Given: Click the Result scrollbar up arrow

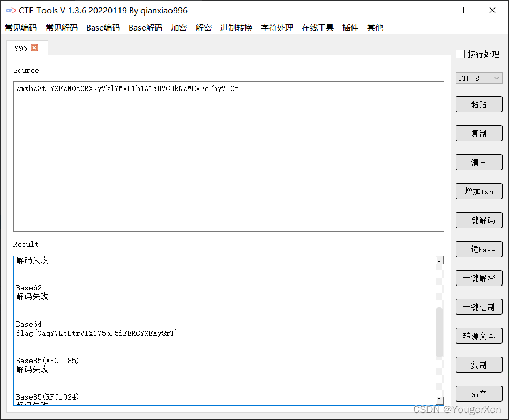Looking at the screenshot, I should 439,261.
